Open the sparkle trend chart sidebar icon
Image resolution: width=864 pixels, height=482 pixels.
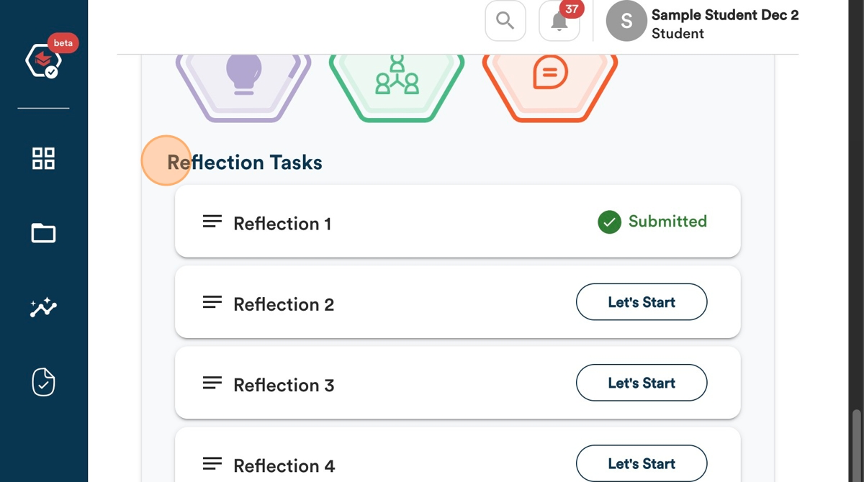click(x=44, y=307)
